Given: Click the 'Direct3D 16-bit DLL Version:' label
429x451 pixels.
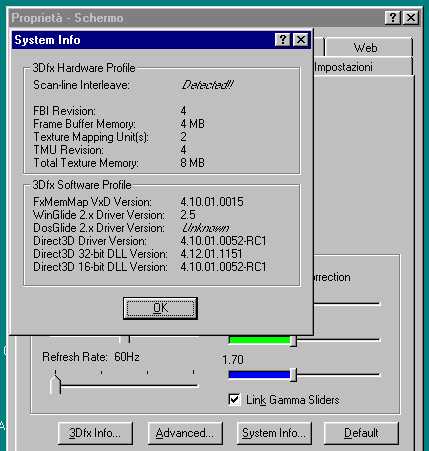Looking at the screenshot, I should pyautogui.click(x=100, y=267).
